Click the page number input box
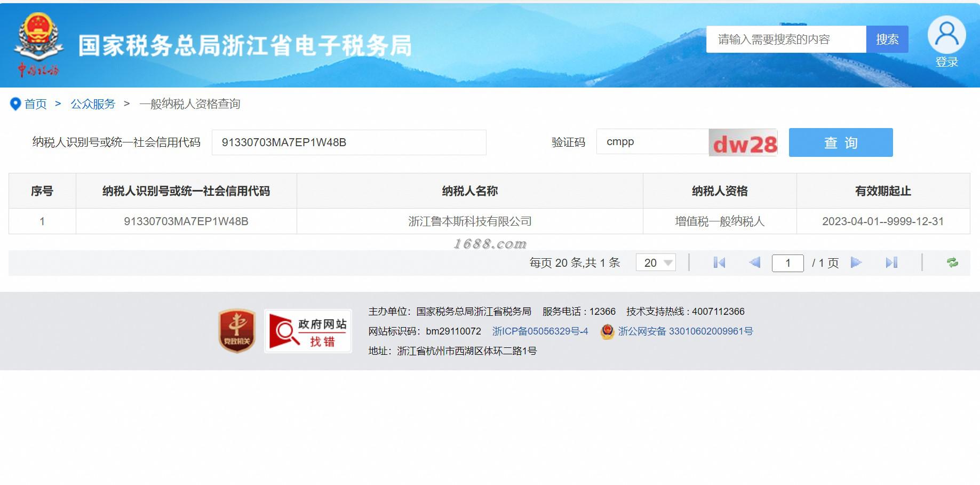This screenshot has width=980, height=485. 787,263
